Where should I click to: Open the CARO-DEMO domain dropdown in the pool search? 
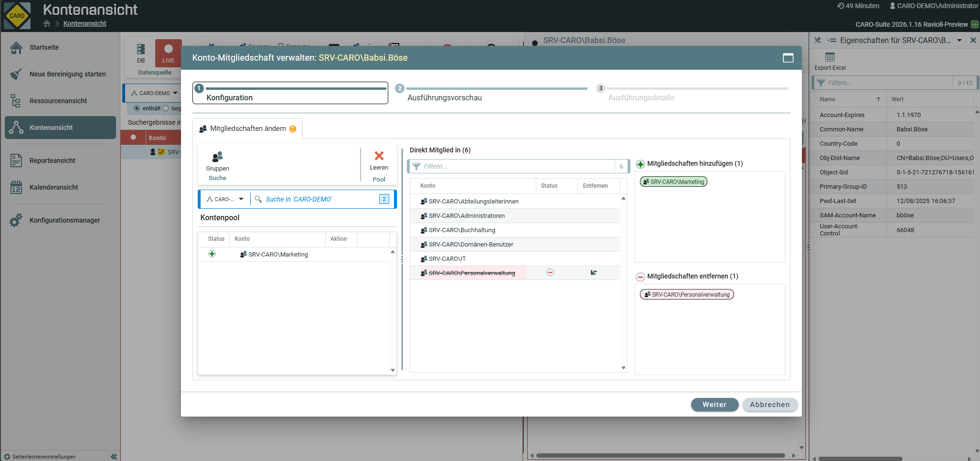click(x=225, y=199)
